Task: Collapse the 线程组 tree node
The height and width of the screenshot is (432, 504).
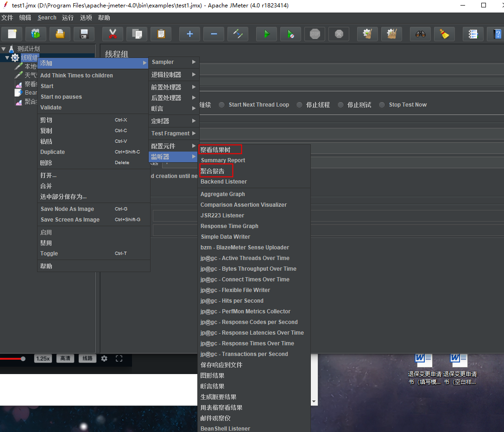Action: point(7,57)
